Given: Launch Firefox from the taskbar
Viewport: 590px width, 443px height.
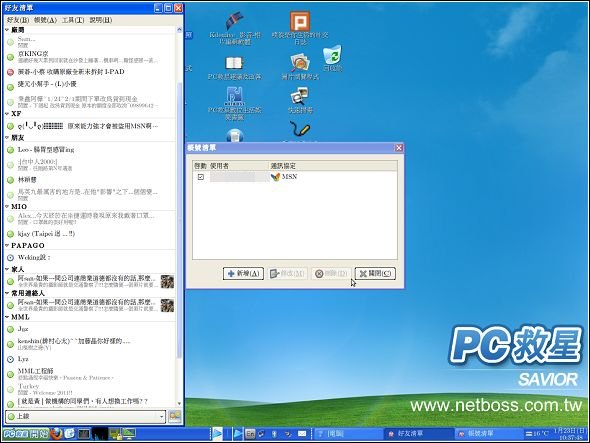Looking at the screenshot, I should (57, 434).
